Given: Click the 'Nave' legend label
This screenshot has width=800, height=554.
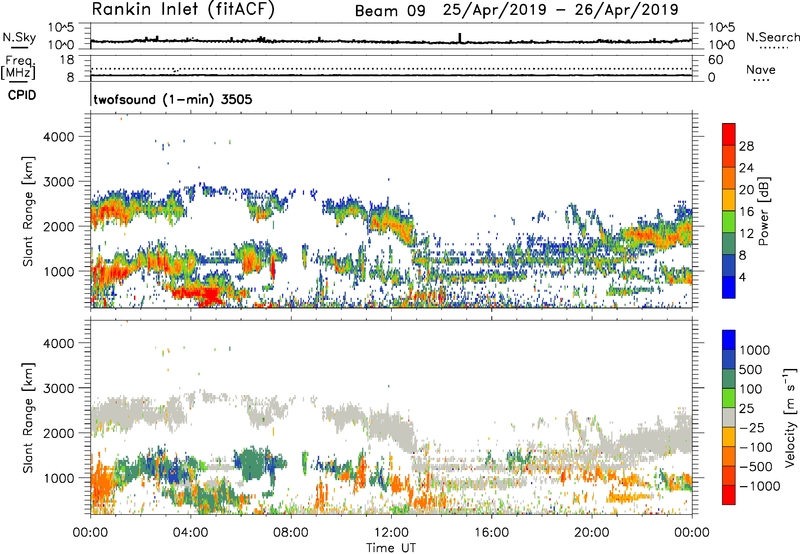Looking at the screenshot, I should pyautogui.click(x=761, y=70).
